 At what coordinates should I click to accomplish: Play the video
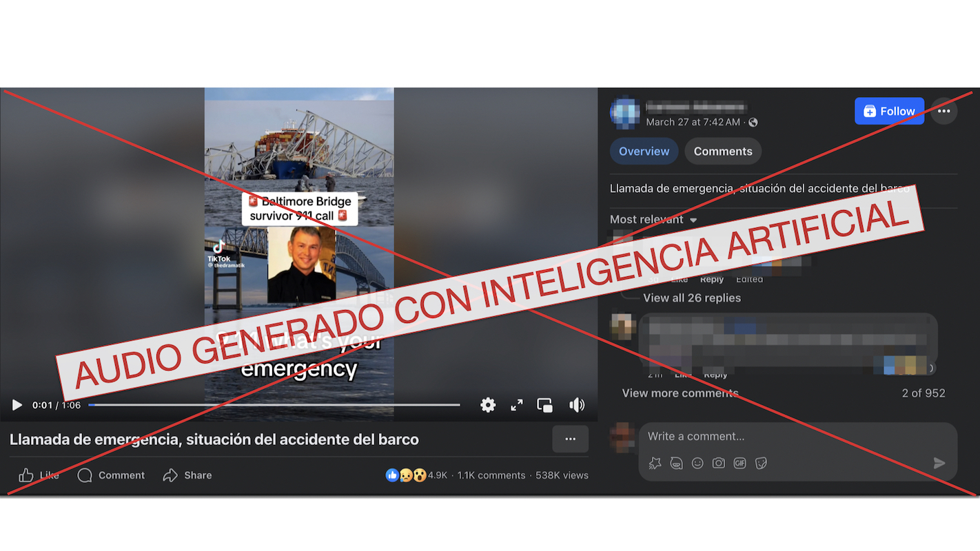[x=17, y=405]
